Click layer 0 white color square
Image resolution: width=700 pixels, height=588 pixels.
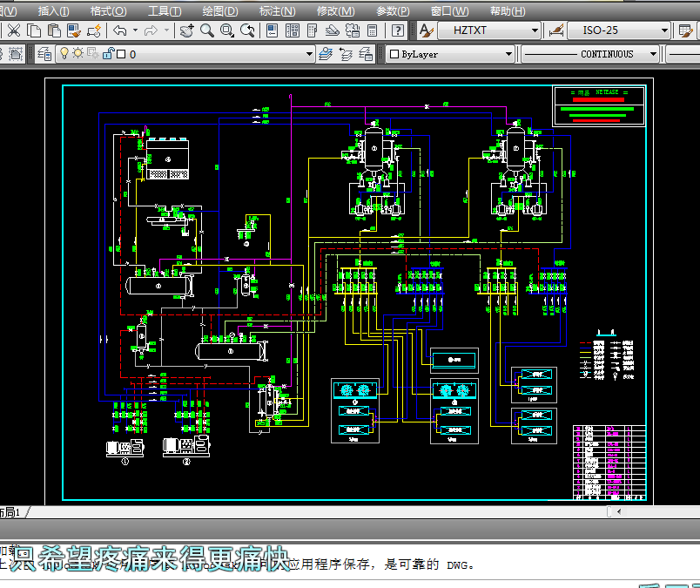[121, 54]
